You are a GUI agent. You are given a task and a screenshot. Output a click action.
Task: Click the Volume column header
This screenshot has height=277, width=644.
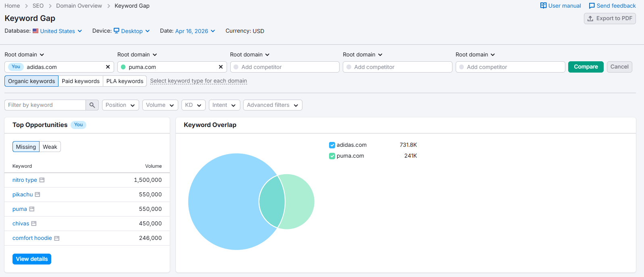click(x=153, y=166)
